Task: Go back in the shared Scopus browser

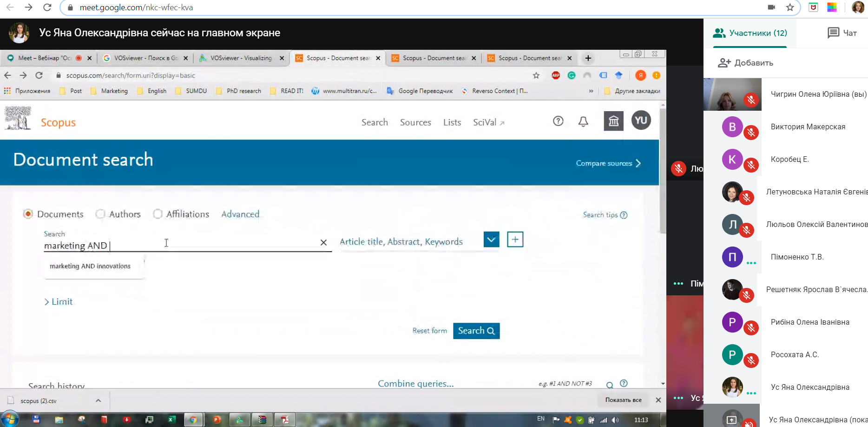Action: point(7,75)
